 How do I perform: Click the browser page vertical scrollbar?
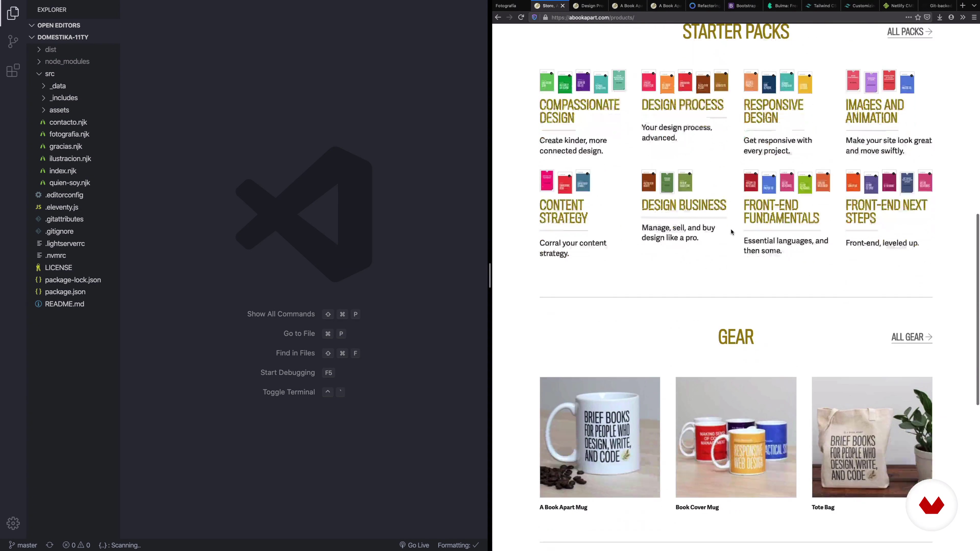click(977, 309)
